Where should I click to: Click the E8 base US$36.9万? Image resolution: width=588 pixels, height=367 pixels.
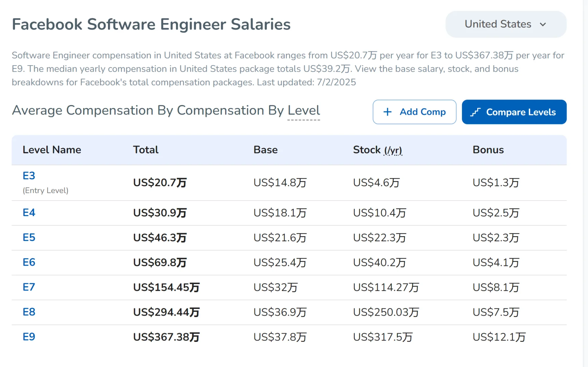[280, 312]
